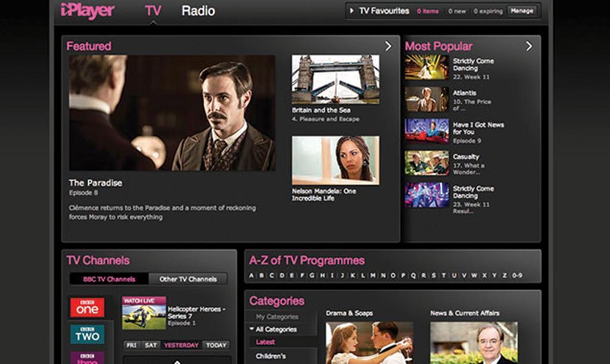Select the BBC TV Channels tab
The width and height of the screenshot is (610, 364).
point(109,279)
